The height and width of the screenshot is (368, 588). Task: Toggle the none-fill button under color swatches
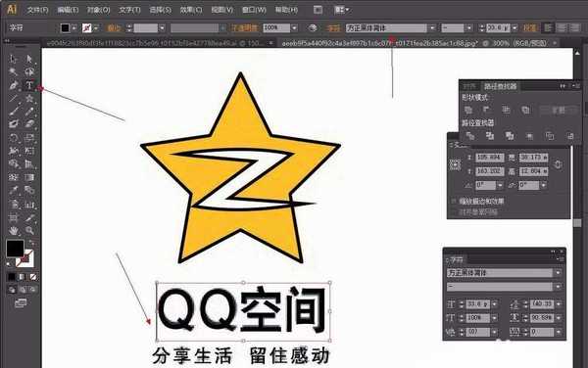(x=33, y=277)
